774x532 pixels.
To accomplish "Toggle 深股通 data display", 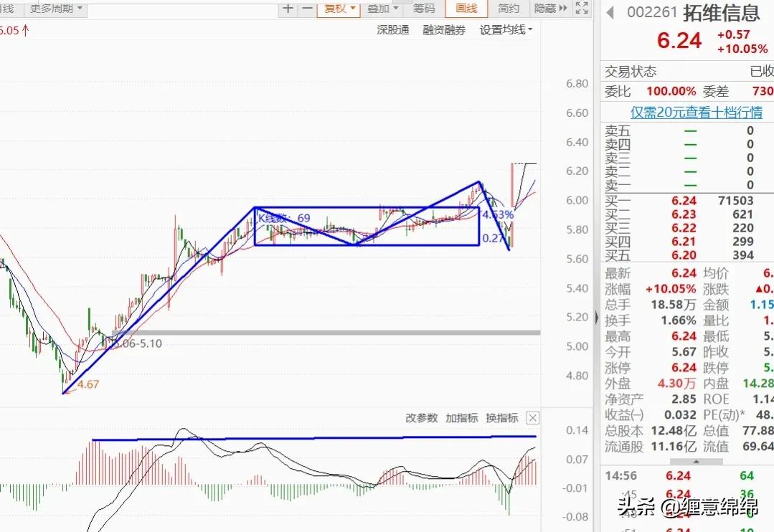I will 392,31.
